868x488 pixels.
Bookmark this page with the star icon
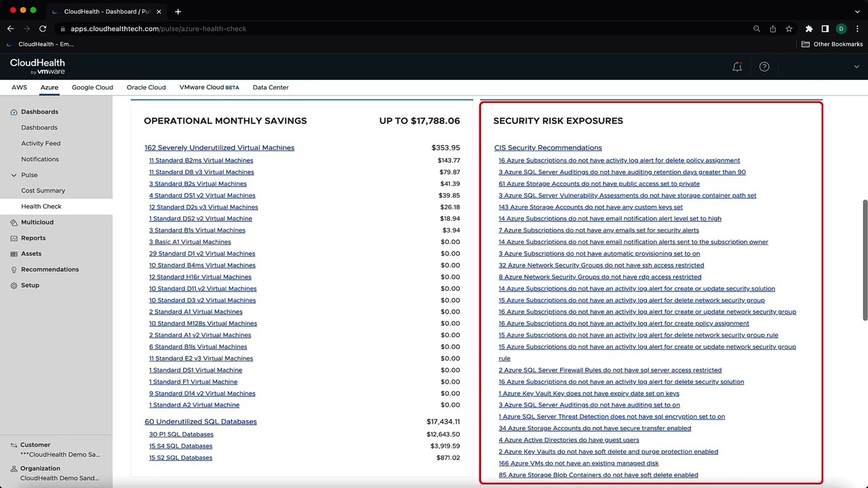click(789, 28)
